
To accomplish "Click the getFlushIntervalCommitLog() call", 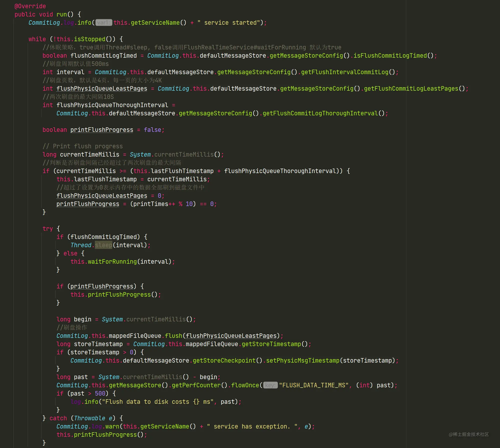I will (348, 72).
